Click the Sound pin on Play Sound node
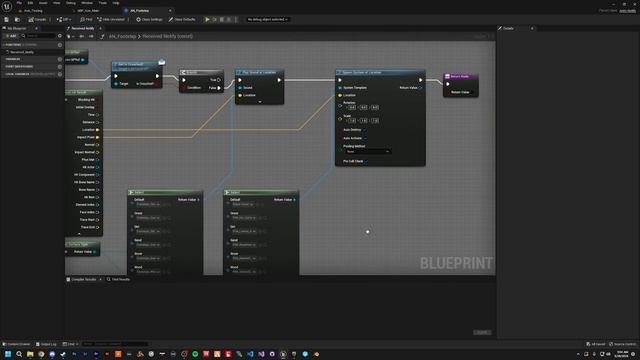The image size is (640, 360). 240,88
